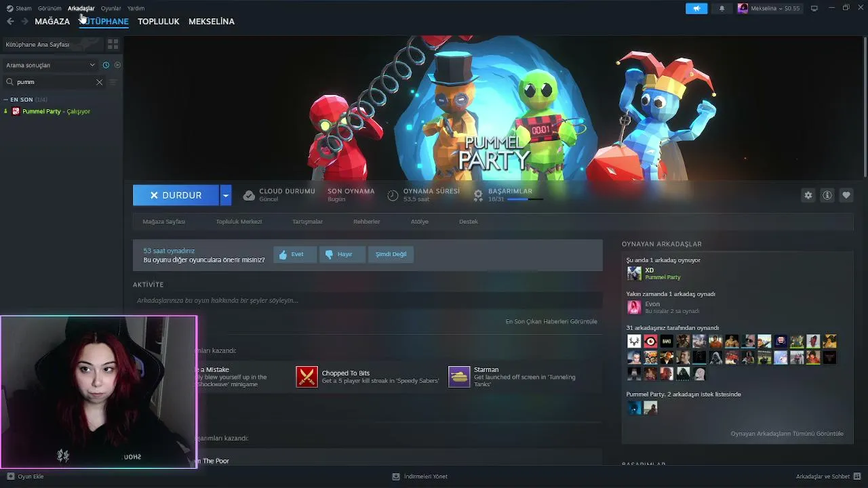Open the Destek tab
Screen dimensions: 868x488
click(469, 222)
